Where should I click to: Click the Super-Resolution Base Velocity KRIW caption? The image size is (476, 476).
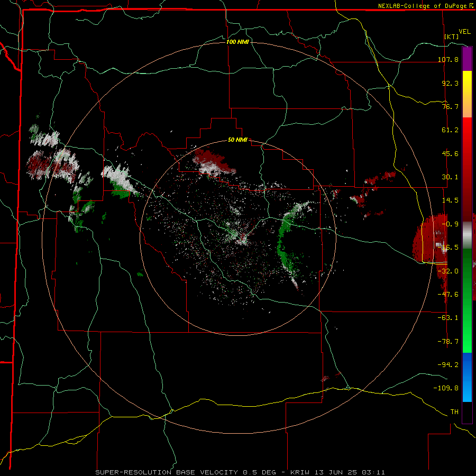pyautogui.click(x=240, y=472)
